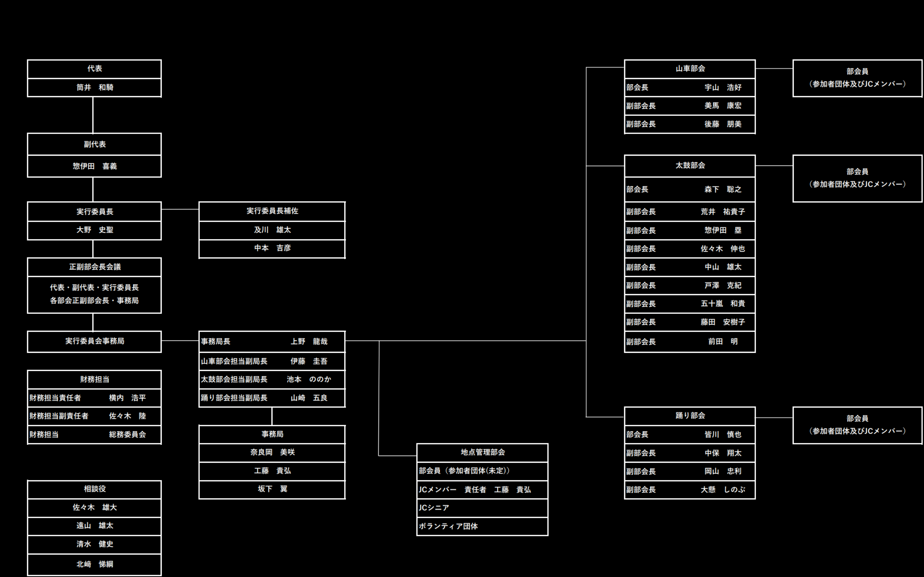Select the 実行委員会事務局 box
Screen dimensions: 924x577
point(94,341)
